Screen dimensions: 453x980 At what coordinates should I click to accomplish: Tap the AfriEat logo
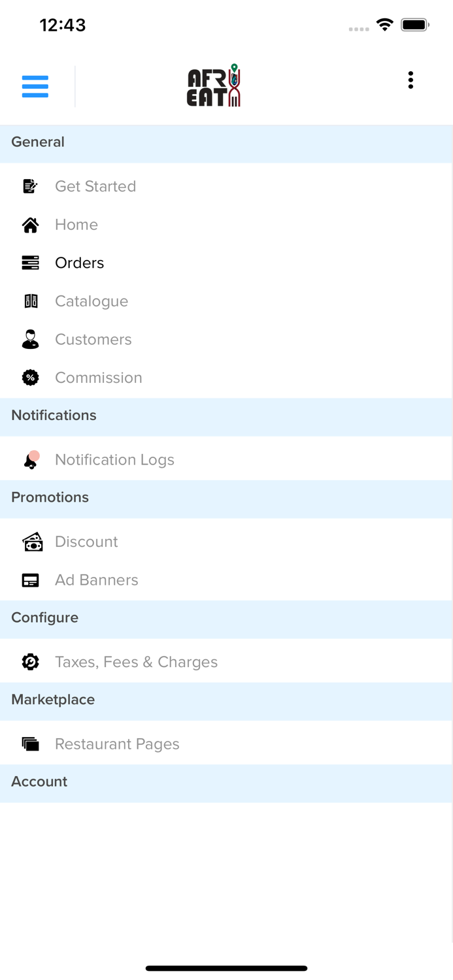214,86
